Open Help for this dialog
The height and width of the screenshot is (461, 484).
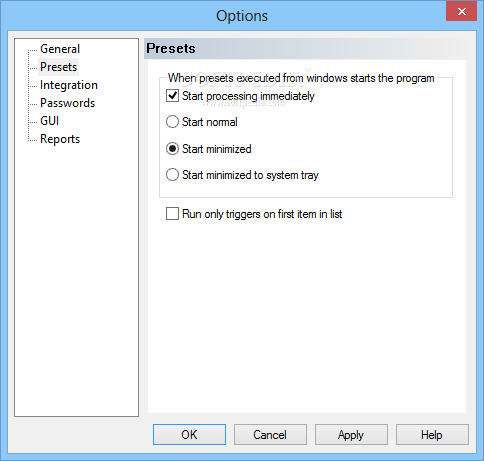pyautogui.click(x=432, y=435)
